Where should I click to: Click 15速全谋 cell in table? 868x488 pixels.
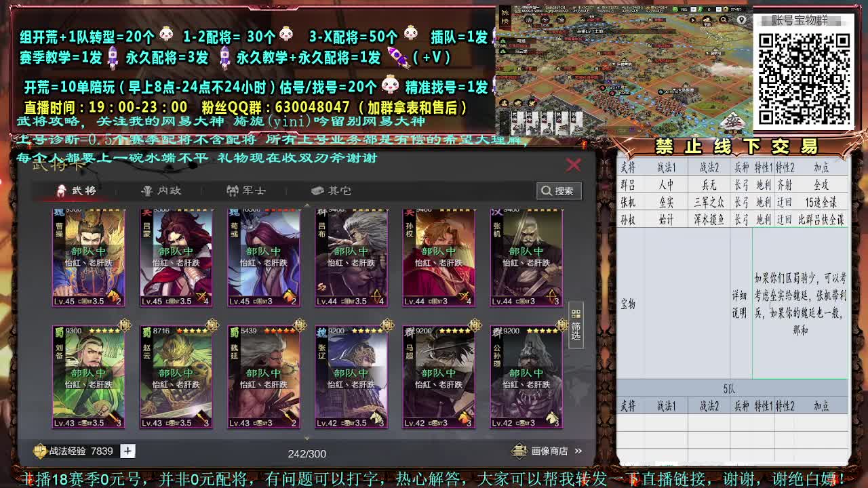point(821,202)
